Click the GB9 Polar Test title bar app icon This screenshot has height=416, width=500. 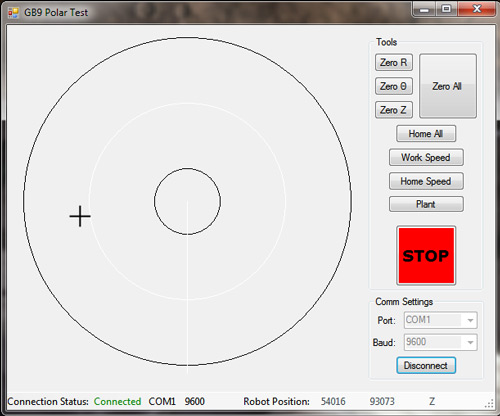pos(13,13)
